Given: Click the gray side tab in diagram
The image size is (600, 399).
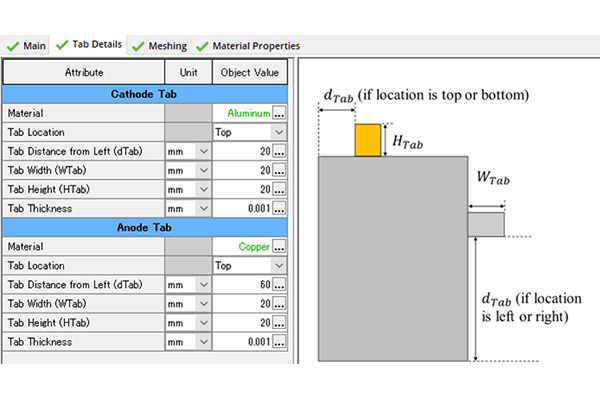Looking at the screenshot, I should (486, 225).
